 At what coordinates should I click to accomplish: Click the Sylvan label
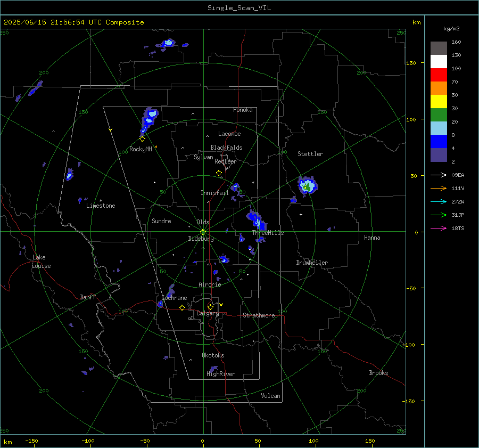coord(203,157)
